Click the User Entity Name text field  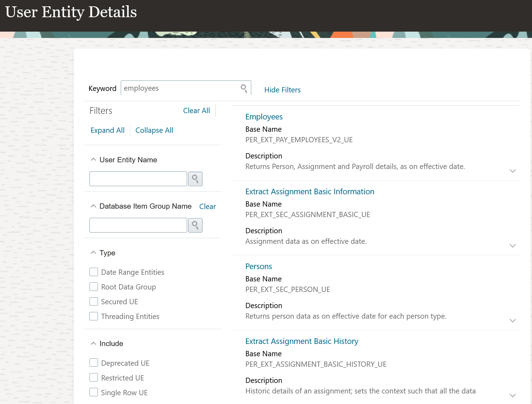point(138,179)
